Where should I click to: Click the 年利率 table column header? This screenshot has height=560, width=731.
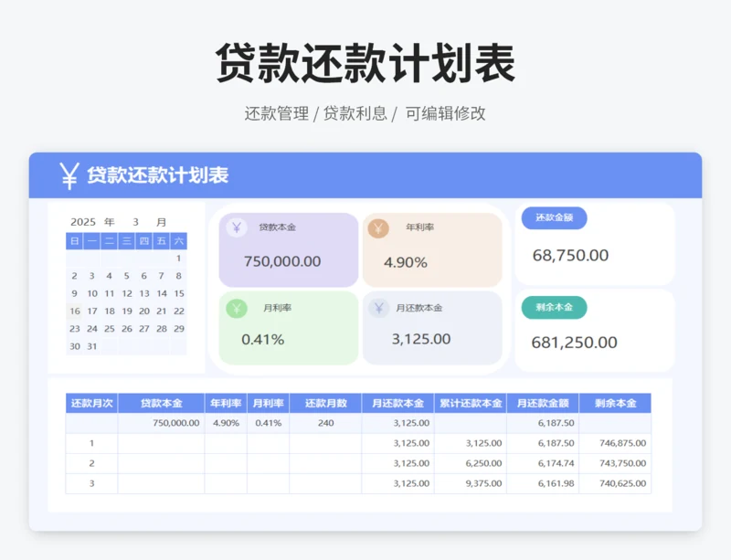[226, 404]
